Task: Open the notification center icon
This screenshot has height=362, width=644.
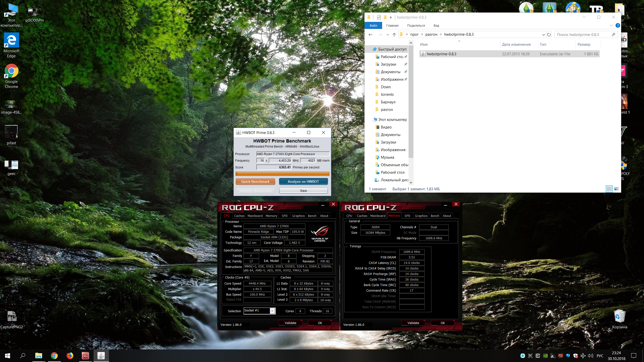Action: [633, 356]
